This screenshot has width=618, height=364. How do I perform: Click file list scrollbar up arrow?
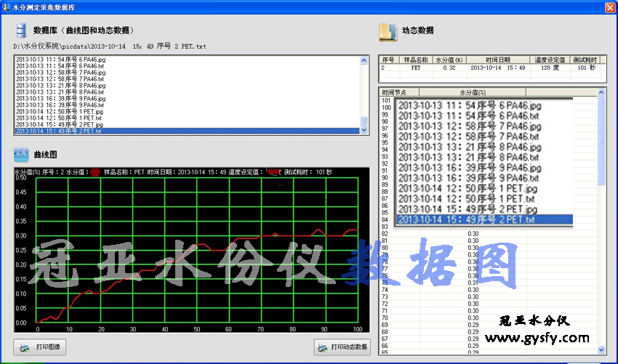click(364, 60)
